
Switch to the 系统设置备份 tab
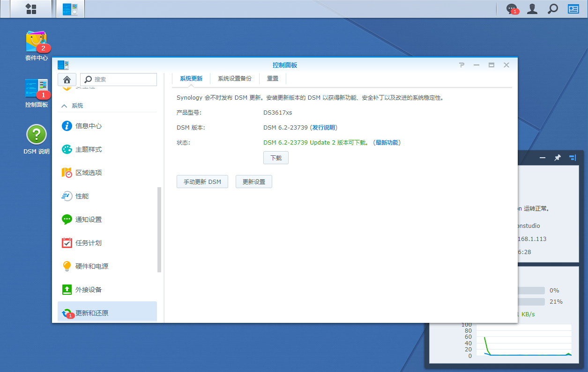click(x=234, y=78)
